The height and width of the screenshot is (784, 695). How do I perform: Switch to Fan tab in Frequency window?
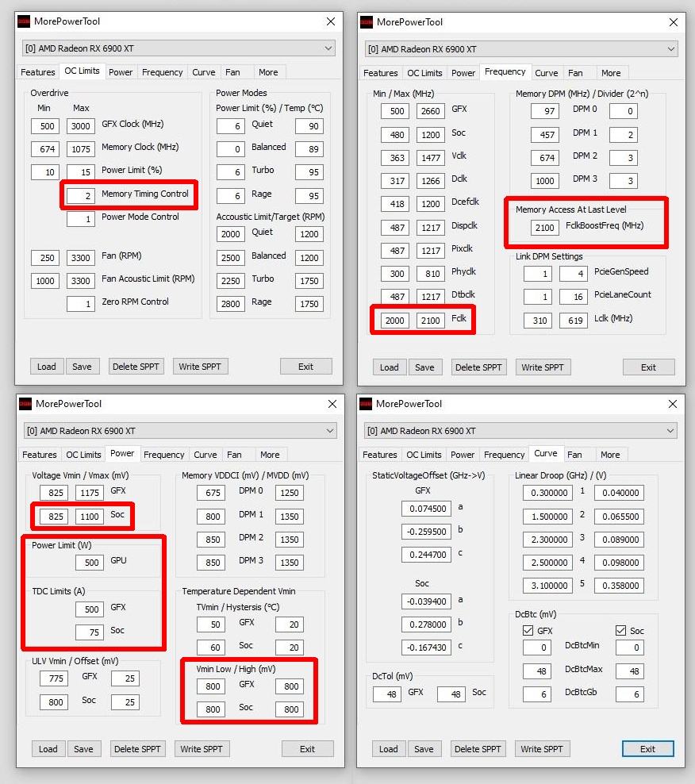tap(575, 73)
